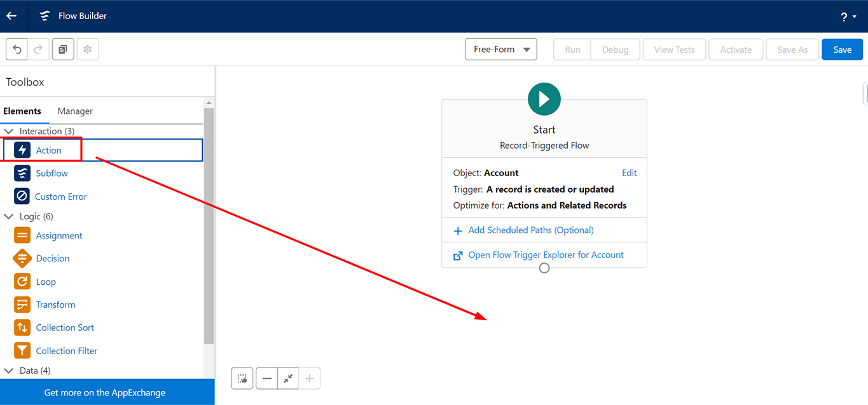Toggle the canvas selection mode button
Screen dimensions: 868x405
[x=242, y=378]
